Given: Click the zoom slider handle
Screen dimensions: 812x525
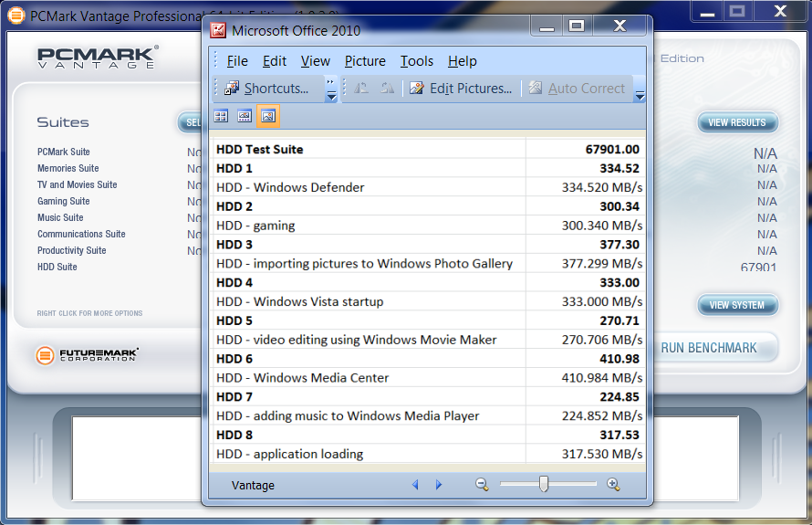Looking at the screenshot, I should pos(544,484).
